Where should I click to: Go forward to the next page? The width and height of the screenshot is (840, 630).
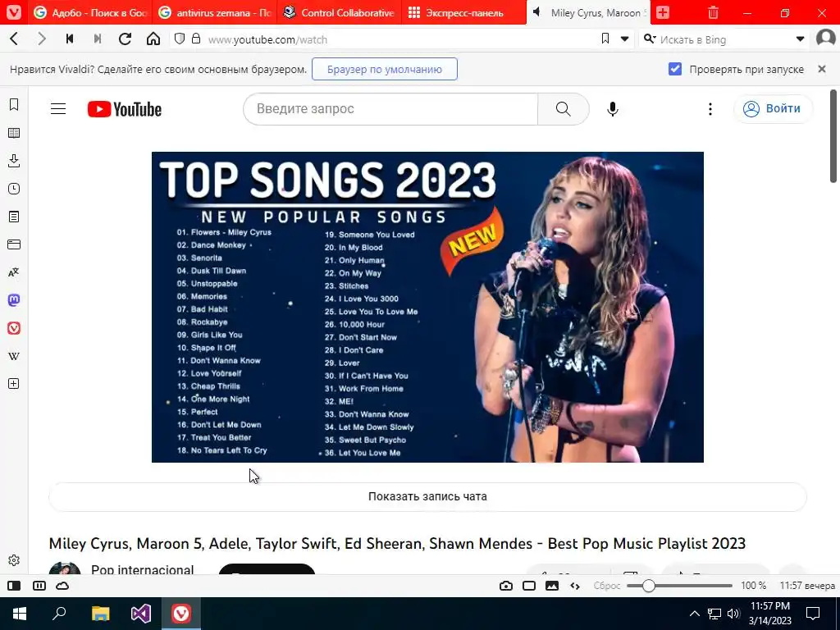pos(41,39)
